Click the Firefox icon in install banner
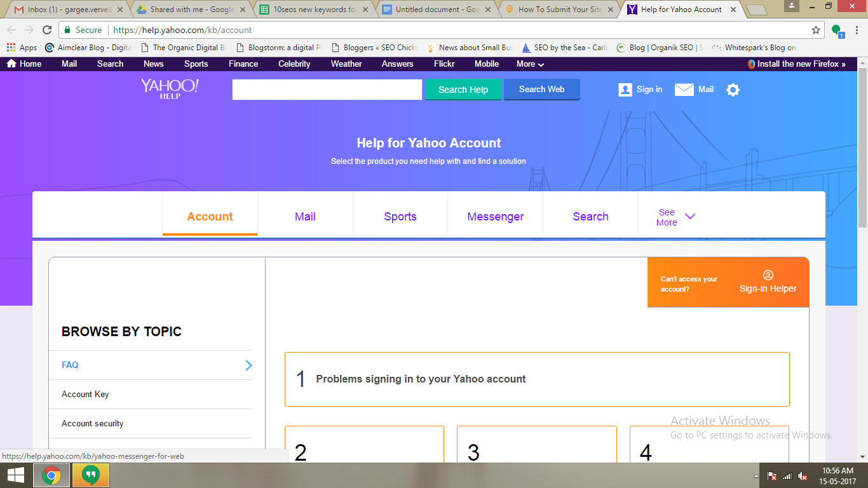The width and height of the screenshot is (868, 488). [752, 64]
